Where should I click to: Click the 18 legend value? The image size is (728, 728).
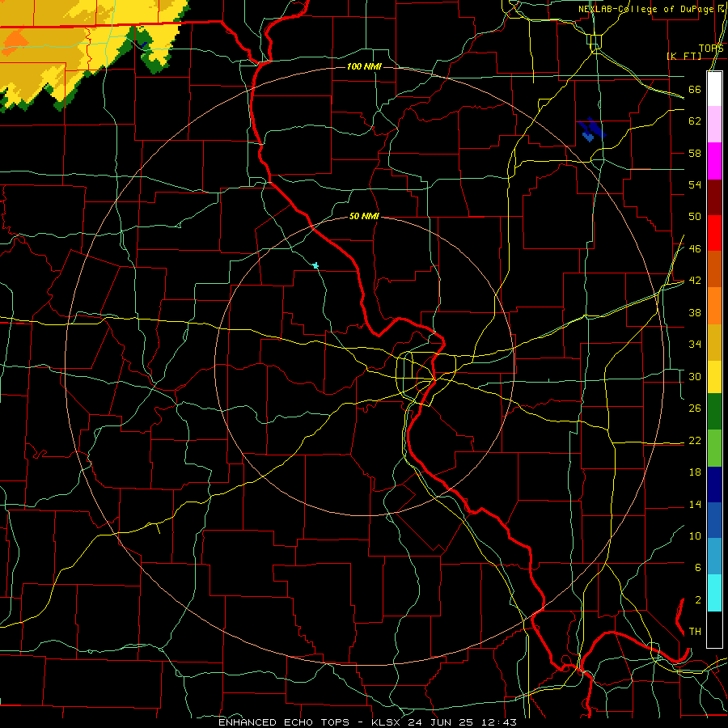pyautogui.click(x=695, y=472)
